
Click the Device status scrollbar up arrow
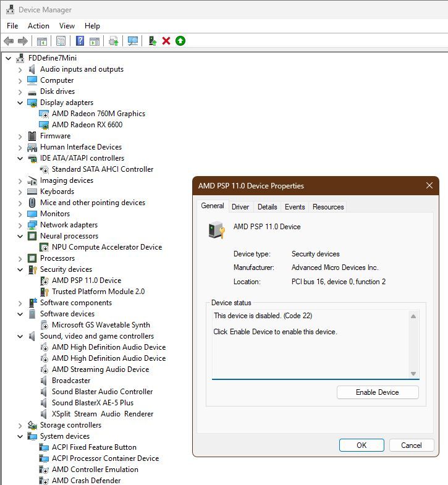point(413,316)
